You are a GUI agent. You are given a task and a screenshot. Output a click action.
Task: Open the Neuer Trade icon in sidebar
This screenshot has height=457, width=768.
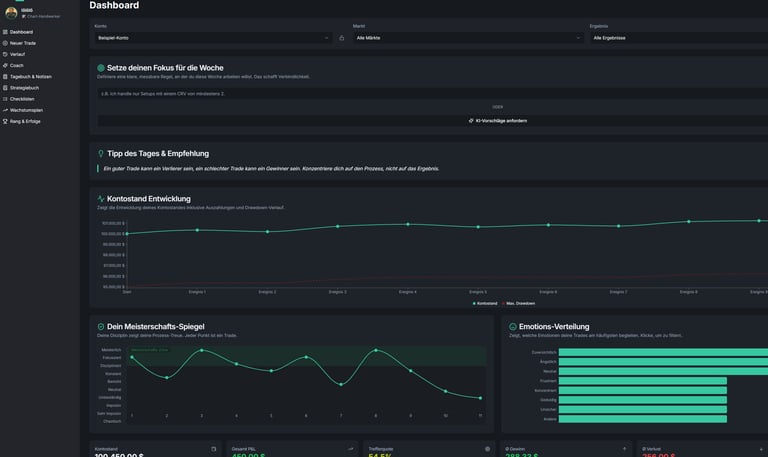[5, 43]
